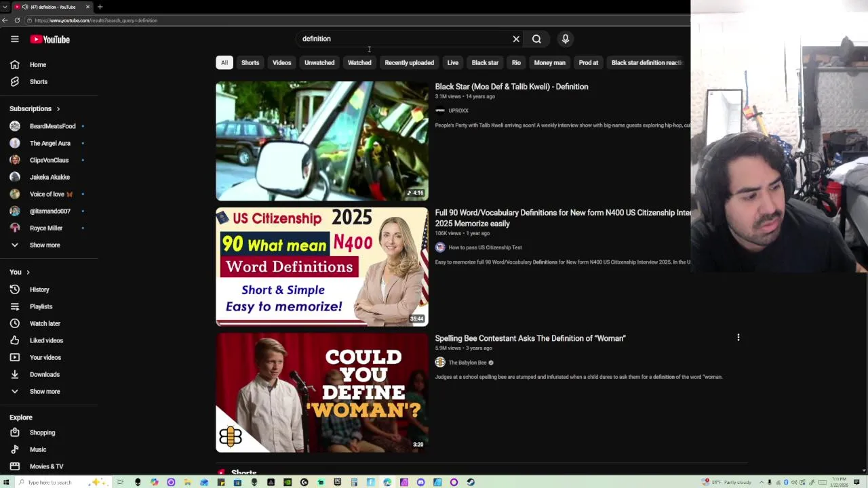Open the three-dot menu for Spelling Bee video
This screenshot has height=488, width=868.
738,337
